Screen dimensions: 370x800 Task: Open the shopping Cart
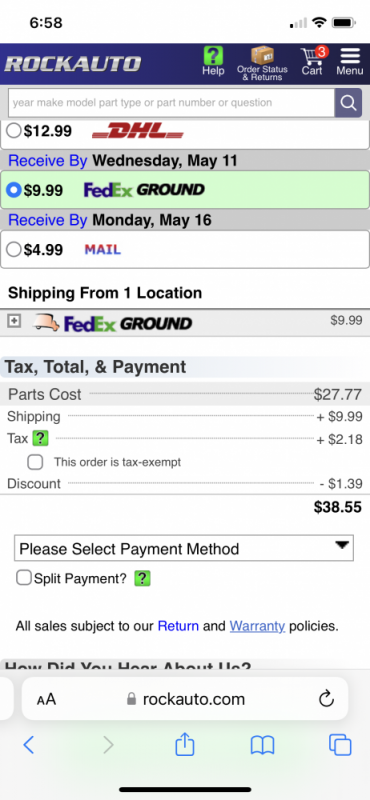click(x=312, y=61)
